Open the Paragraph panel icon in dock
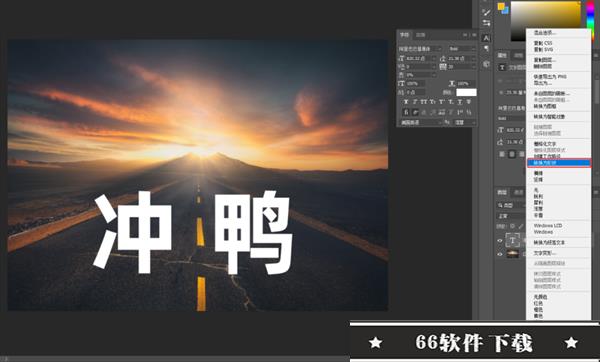Image resolution: width=600 pixels, height=362 pixels. 486,49
